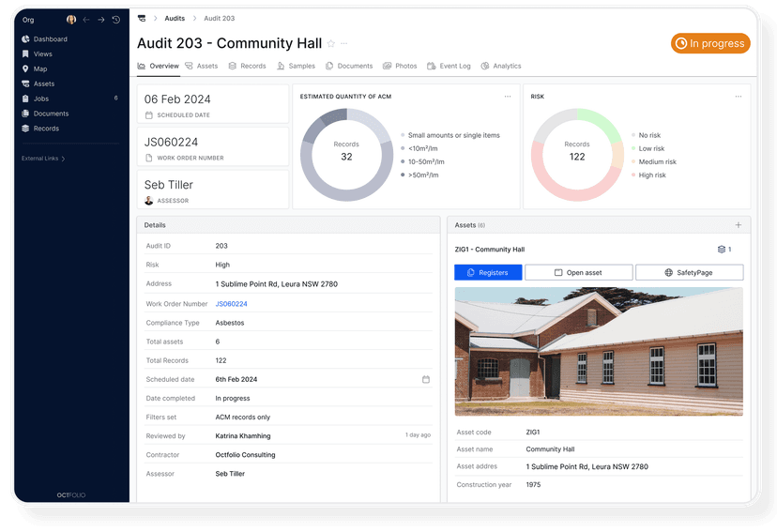777x532 pixels.
Task: Click the SafetyPage button
Action: [x=690, y=272]
